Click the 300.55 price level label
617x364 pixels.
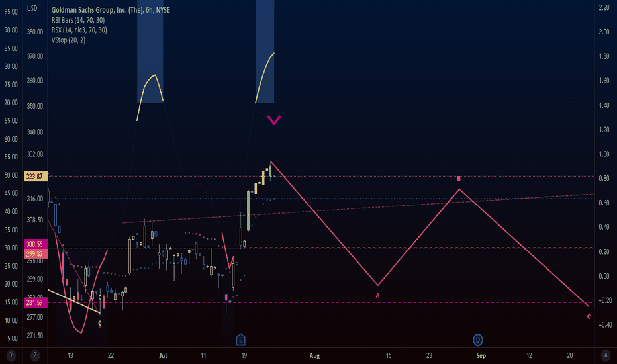pyautogui.click(x=35, y=244)
